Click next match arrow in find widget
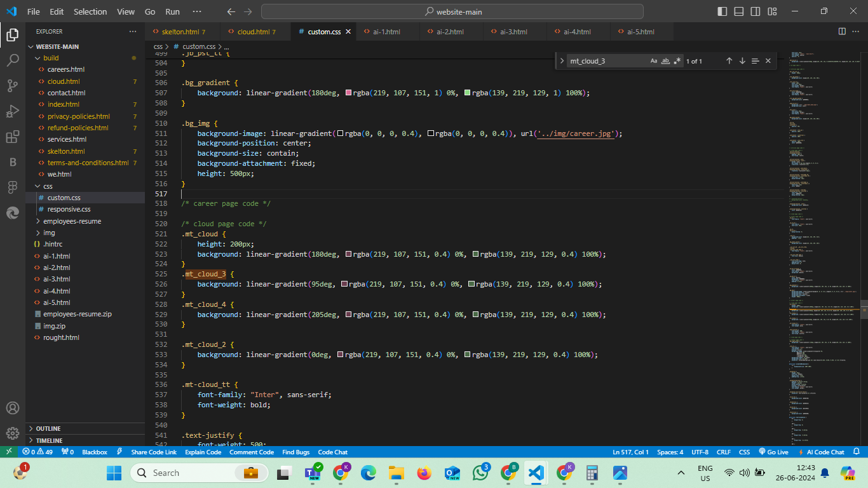Viewport: 868px width, 488px height. coord(742,61)
